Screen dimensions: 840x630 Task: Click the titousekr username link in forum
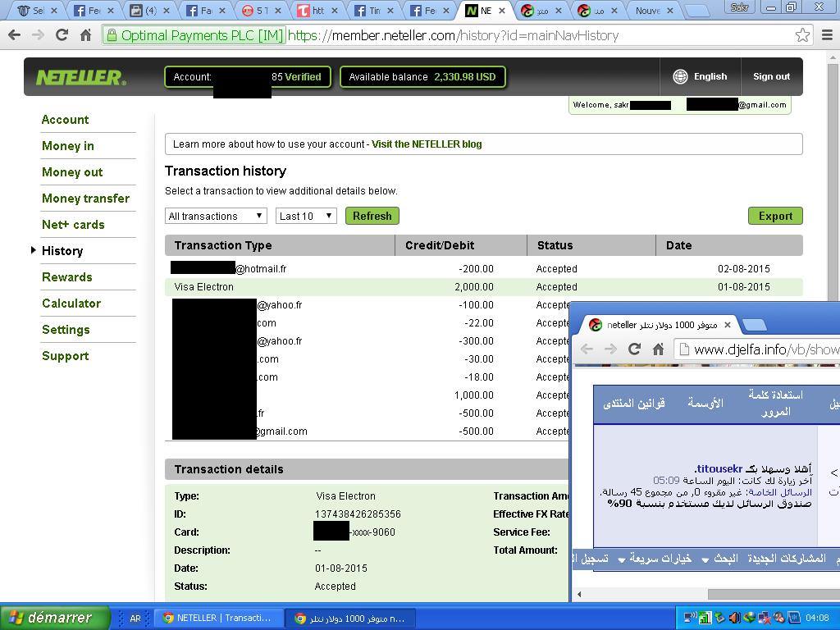pyautogui.click(x=719, y=468)
